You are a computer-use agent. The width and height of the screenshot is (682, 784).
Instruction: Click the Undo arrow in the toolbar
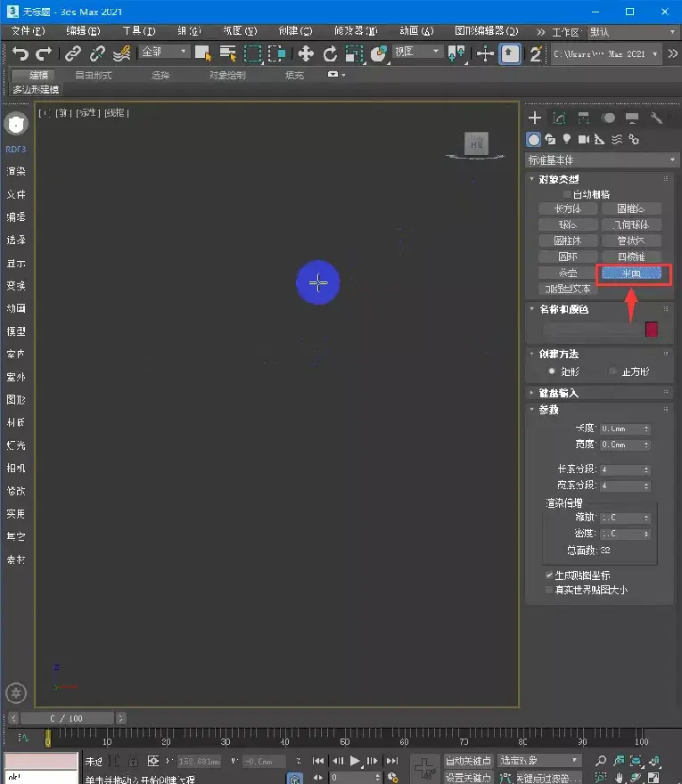click(20, 53)
